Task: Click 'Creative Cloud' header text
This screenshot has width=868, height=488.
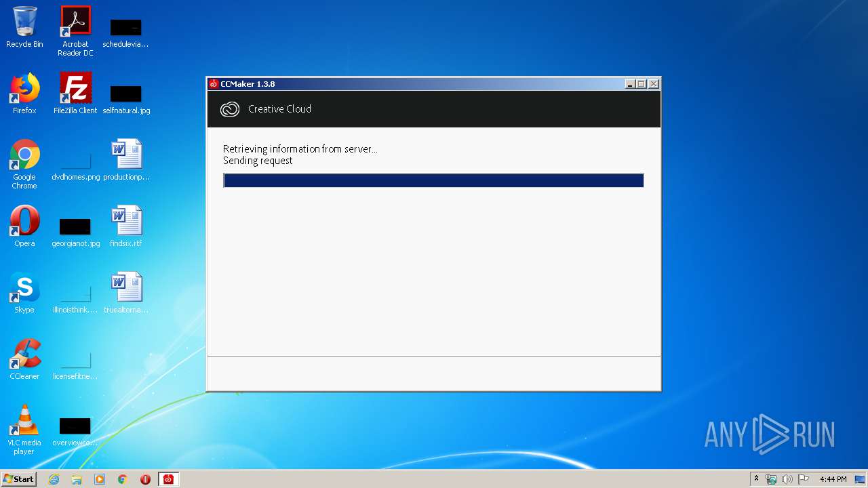Action: click(x=279, y=109)
